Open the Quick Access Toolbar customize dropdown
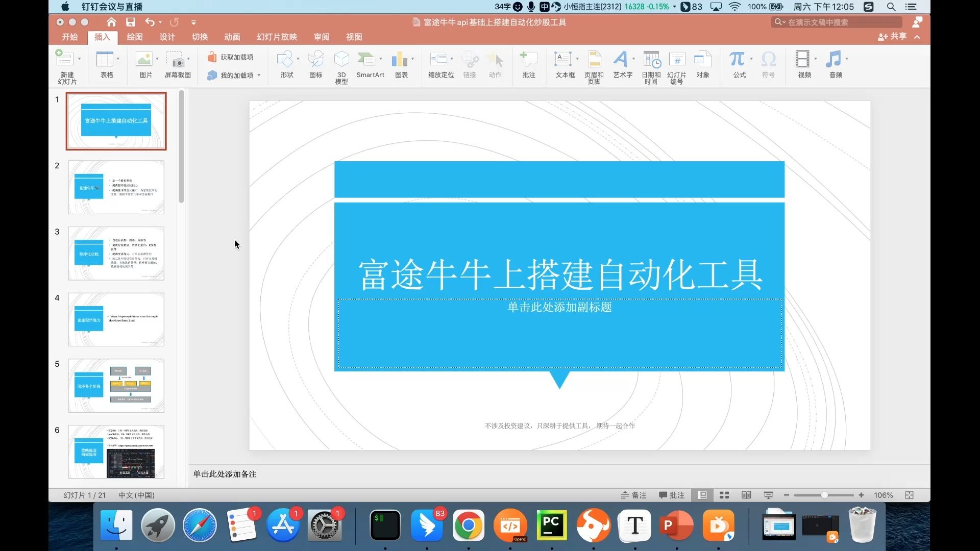Screen dimensions: 980x551 (x=193, y=22)
